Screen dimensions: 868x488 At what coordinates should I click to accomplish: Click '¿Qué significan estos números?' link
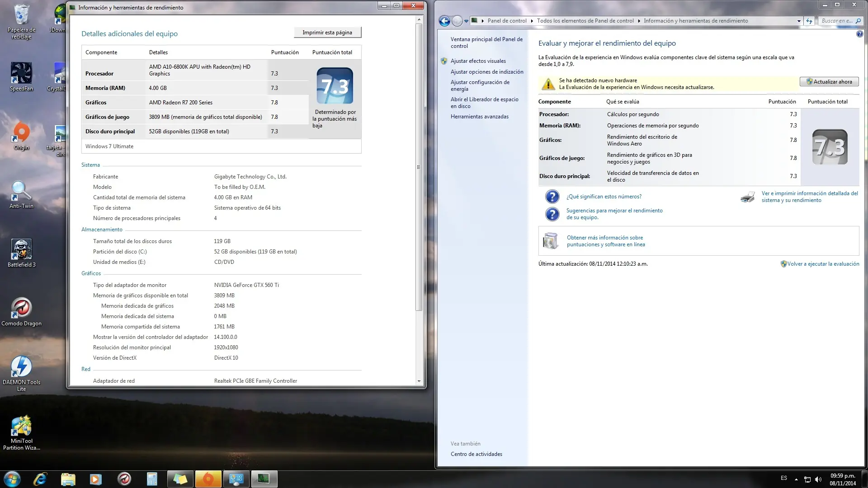pos(604,197)
